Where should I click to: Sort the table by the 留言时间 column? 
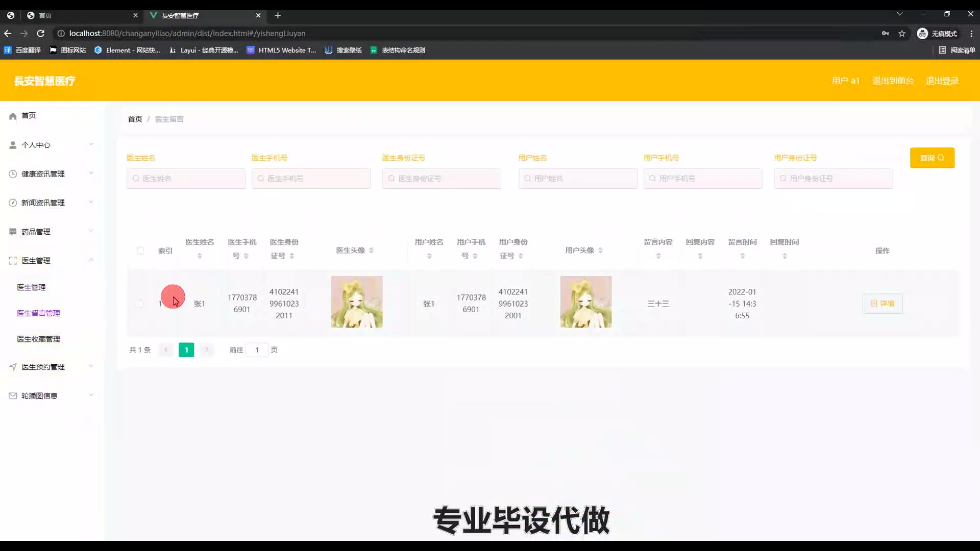(x=742, y=256)
